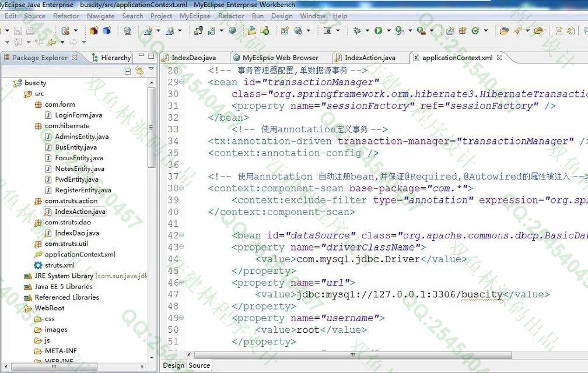Screen dimensions: 588x373
Task: Click the Open Type folder icon
Action: pos(504,30)
